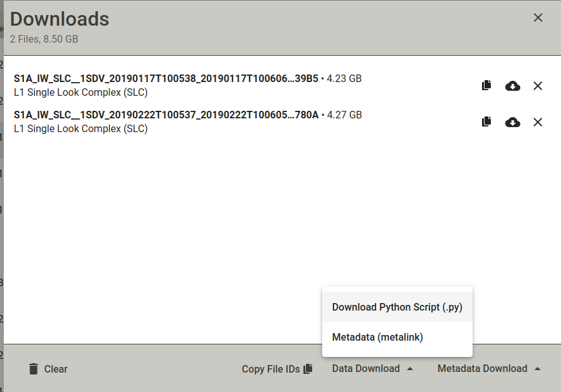Image resolution: width=561 pixels, height=392 pixels.
Task: Copy file ID of 780A SLC file
Action: (x=486, y=122)
